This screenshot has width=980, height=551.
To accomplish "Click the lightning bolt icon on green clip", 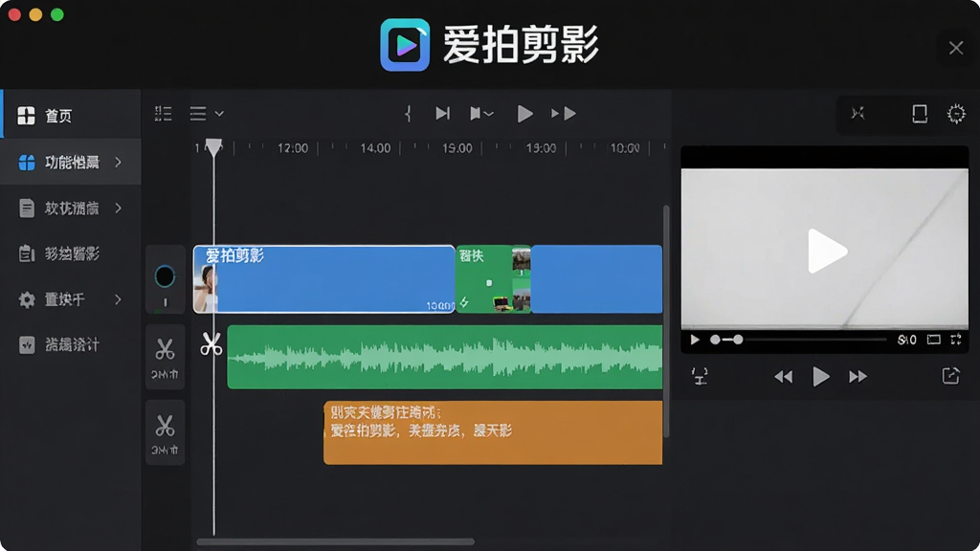I will coord(464,302).
